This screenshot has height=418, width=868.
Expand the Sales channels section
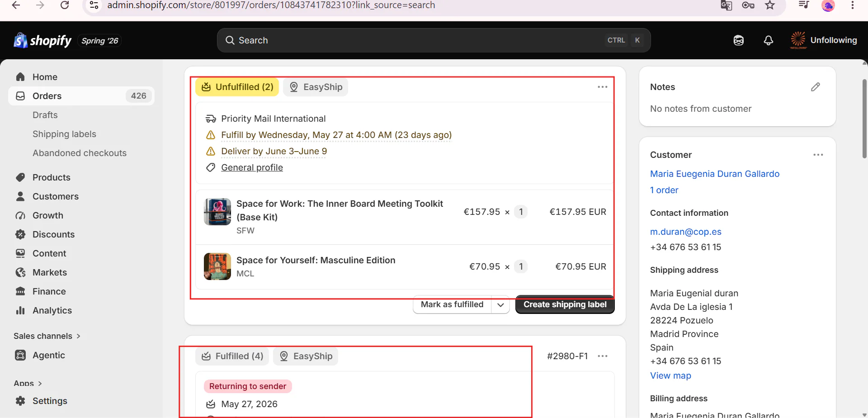click(x=47, y=336)
